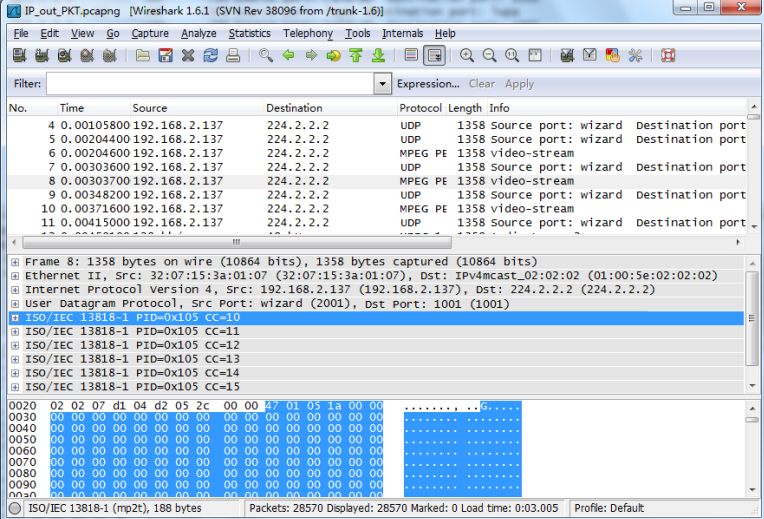Toggle auto scroll in live capture
764x519 pixels.
434,57
